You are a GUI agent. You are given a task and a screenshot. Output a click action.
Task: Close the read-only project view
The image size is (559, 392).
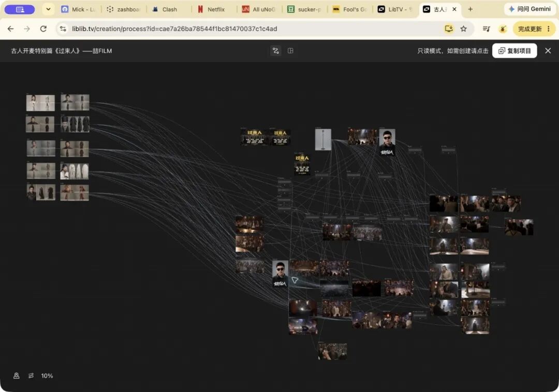point(548,51)
